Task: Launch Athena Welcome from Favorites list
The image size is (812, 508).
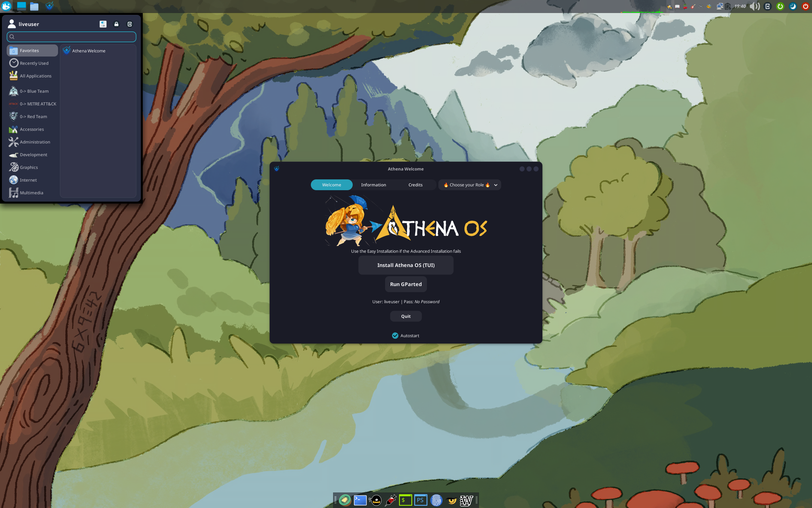Action: tap(98, 51)
